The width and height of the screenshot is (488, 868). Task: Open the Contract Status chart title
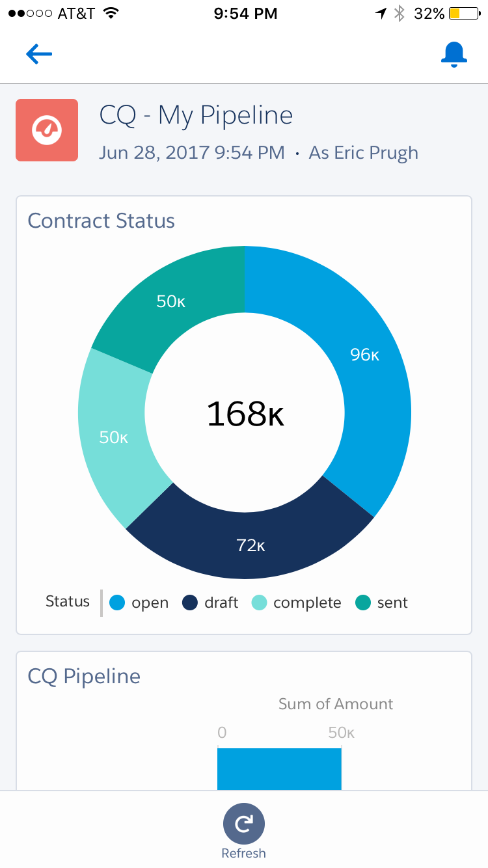(101, 221)
